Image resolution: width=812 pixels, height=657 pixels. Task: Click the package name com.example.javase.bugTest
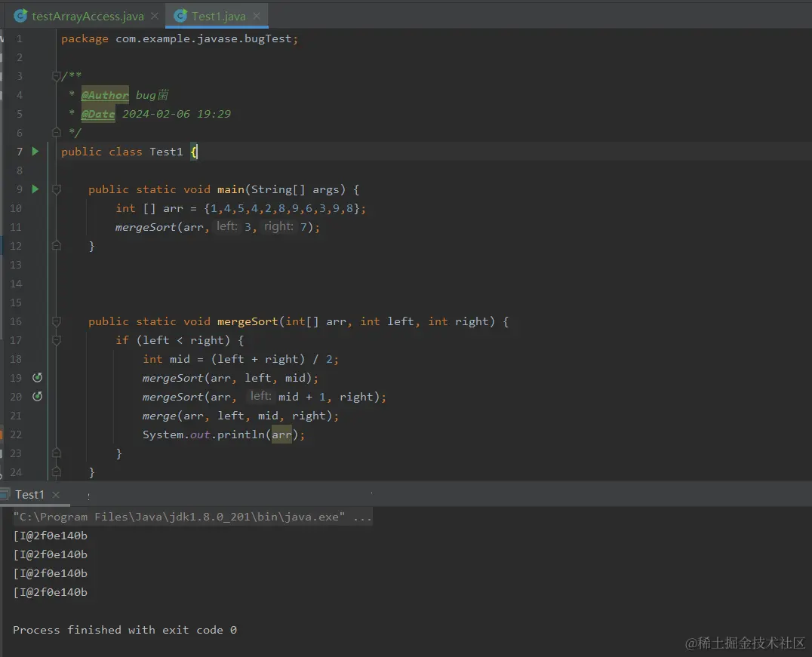click(x=204, y=38)
